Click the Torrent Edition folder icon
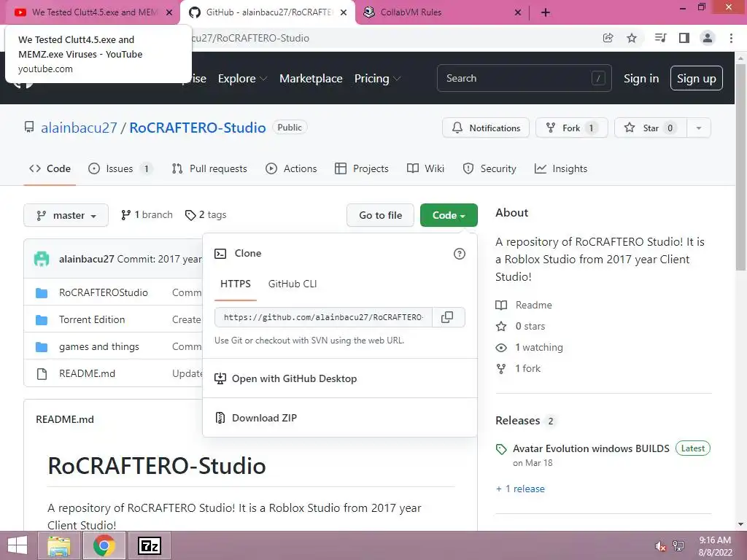747x560 pixels. pyautogui.click(x=42, y=320)
